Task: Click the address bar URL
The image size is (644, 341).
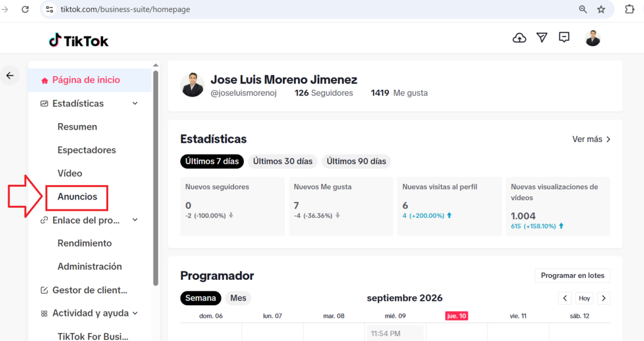Action: (x=125, y=9)
